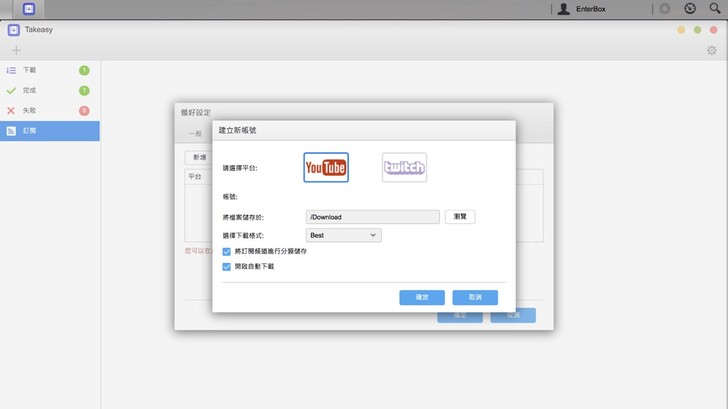Open the dashboard gauge icon in top bar
The width and height of the screenshot is (728, 409).
690,8
